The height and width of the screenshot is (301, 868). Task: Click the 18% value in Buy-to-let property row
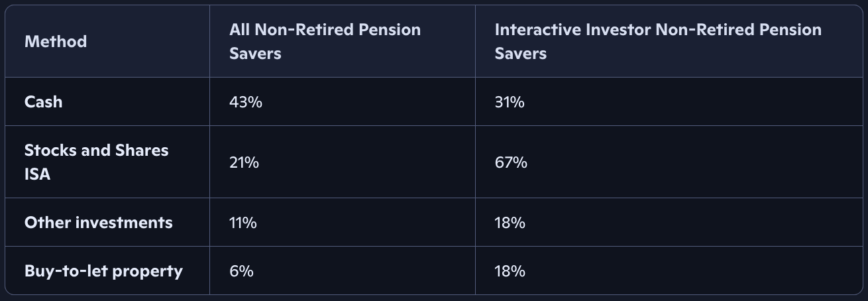tap(510, 271)
